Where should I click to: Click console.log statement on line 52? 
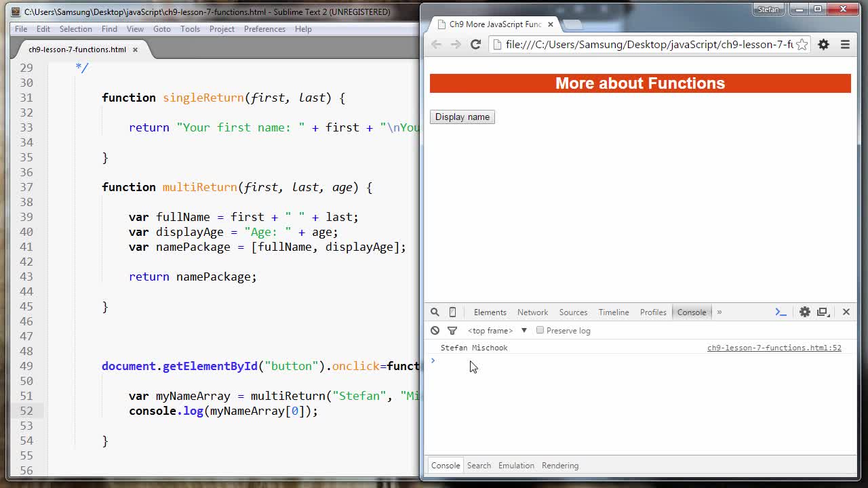click(x=223, y=411)
